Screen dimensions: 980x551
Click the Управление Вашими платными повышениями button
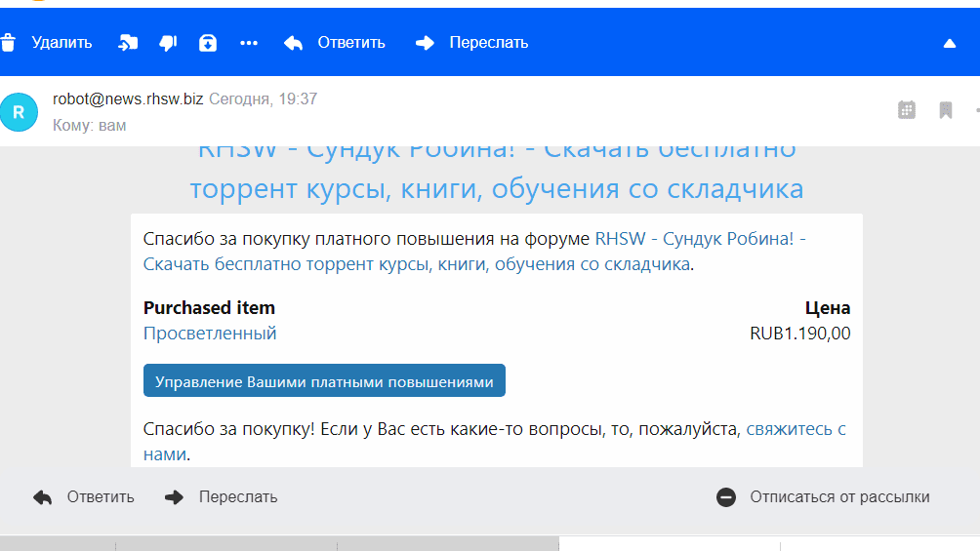(x=324, y=381)
